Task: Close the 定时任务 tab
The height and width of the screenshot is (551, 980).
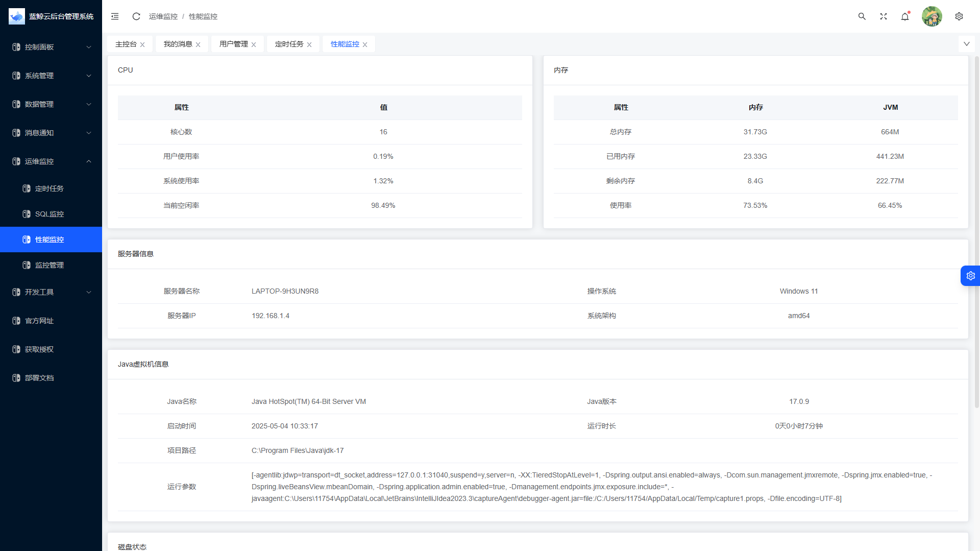Action: 309,45
